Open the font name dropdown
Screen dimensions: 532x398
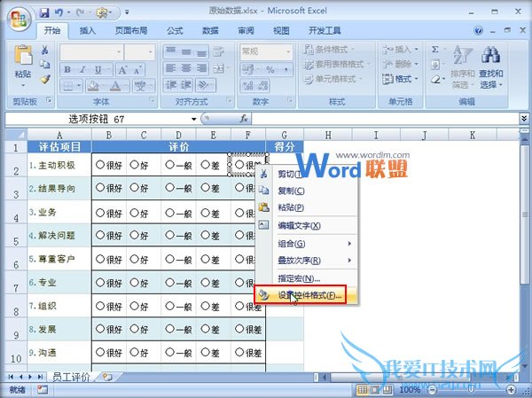[x=119, y=52]
